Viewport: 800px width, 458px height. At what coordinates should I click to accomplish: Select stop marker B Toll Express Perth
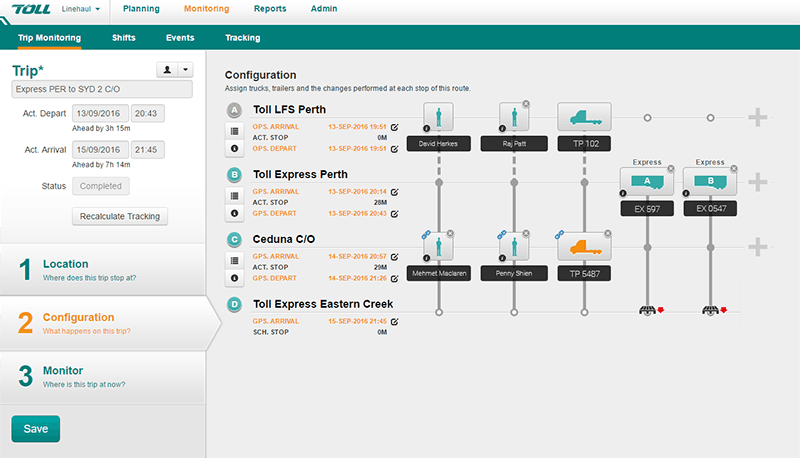pos(234,175)
